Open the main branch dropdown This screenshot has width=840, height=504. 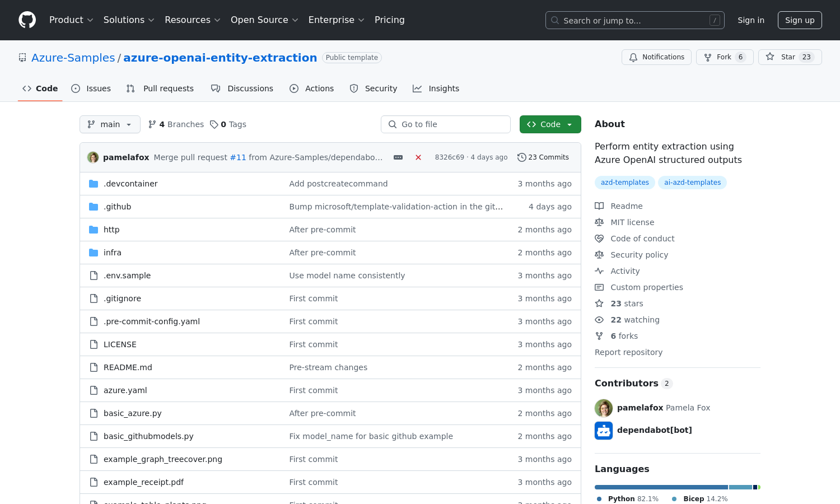click(110, 124)
